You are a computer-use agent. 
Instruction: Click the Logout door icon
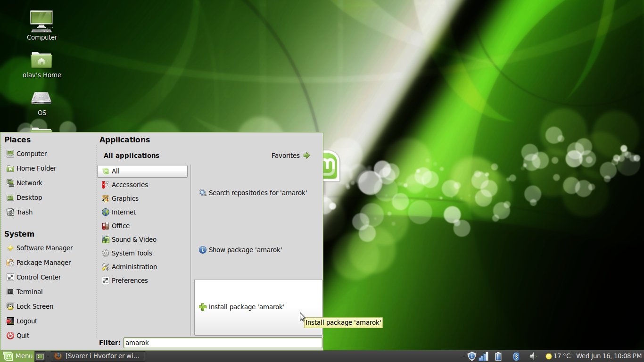tap(10, 321)
